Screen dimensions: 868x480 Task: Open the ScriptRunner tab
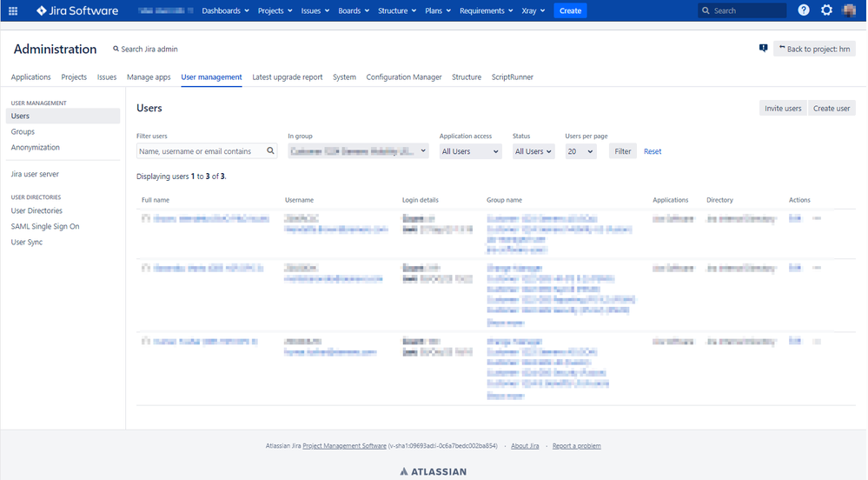(513, 77)
